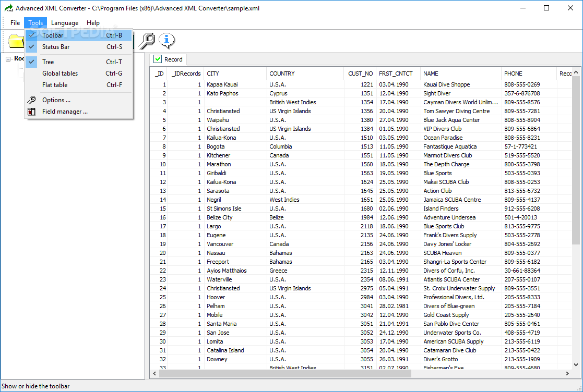Toggle Status Bar visibility in Tools menu
The width and height of the screenshot is (583, 392).
(x=78, y=47)
